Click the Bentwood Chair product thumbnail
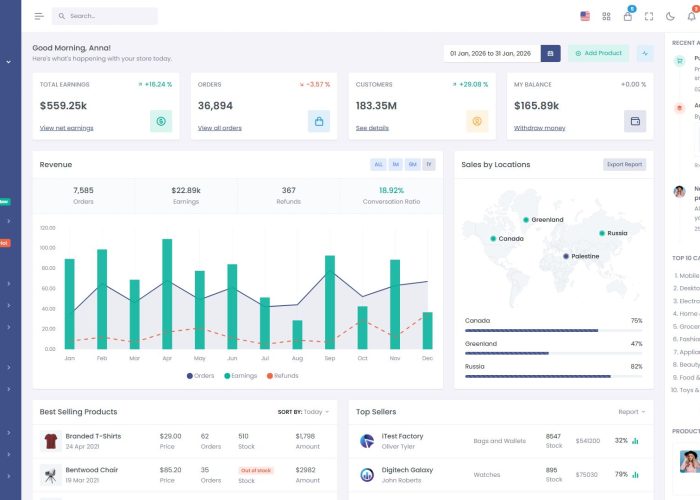Image resolution: width=700 pixels, height=500 pixels. pyautogui.click(x=51, y=475)
